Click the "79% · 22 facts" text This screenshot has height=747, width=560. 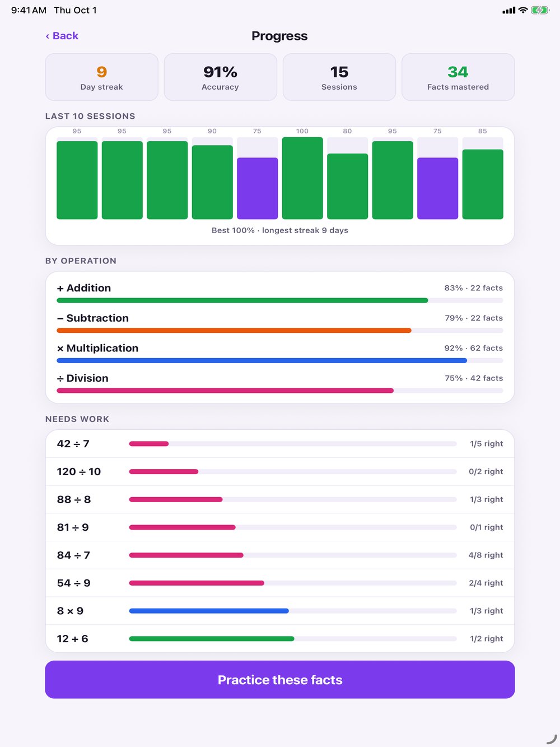(474, 318)
